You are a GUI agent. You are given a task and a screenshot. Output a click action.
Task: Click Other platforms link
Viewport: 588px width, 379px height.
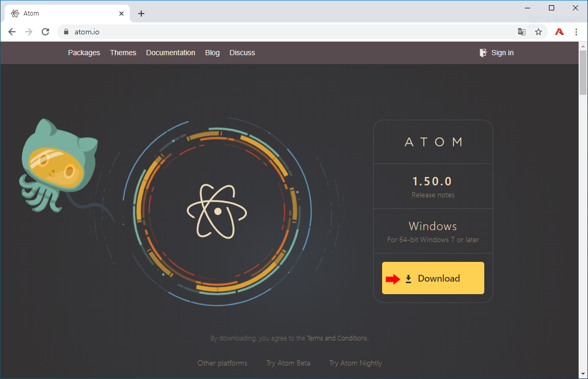223,363
